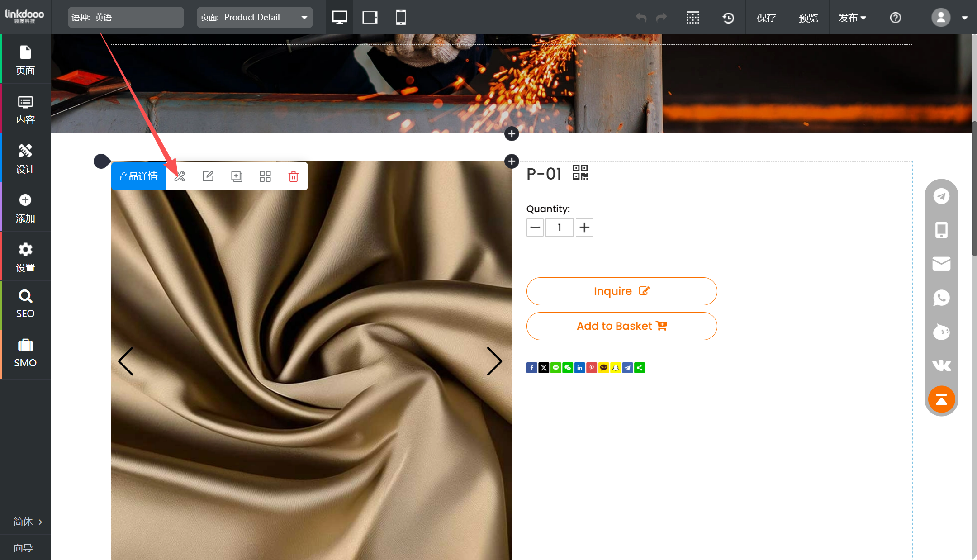Click the Inquire button
The image size is (977, 560).
(621, 291)
